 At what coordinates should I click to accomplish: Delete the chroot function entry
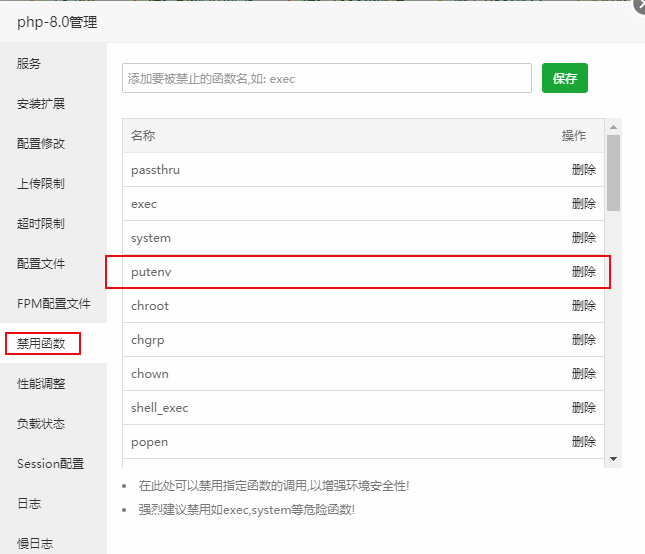584,306
